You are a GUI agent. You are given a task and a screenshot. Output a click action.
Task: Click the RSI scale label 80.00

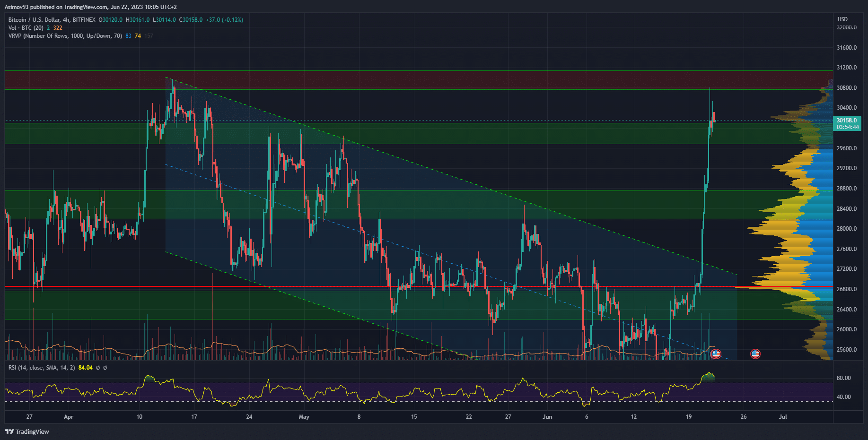[x=844, y=378]
